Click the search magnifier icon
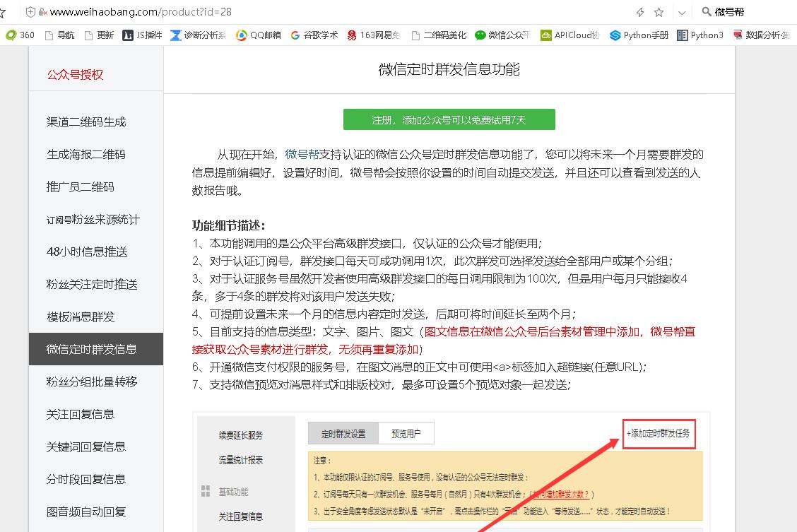The image size is (797, 532). pyautogui.click(x=706, y=12)
